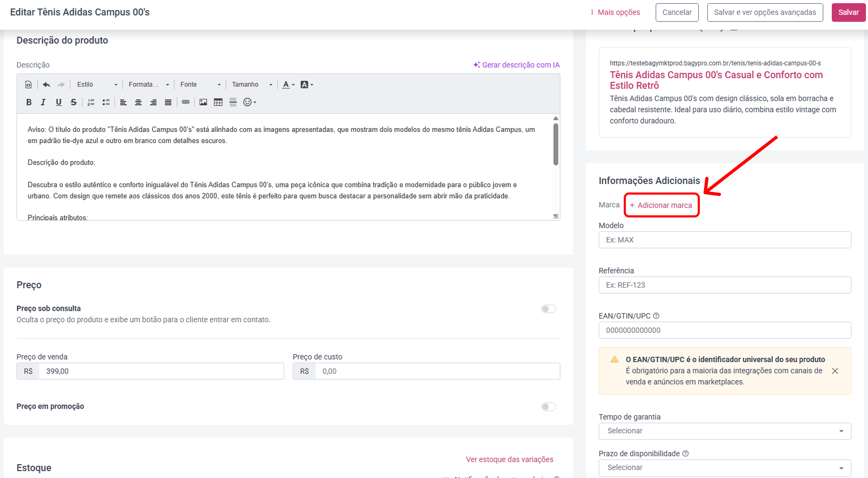Viewport: 868px width, 478px height.
Task: Insert a numbered list
Action: click(x=91, y=102)
